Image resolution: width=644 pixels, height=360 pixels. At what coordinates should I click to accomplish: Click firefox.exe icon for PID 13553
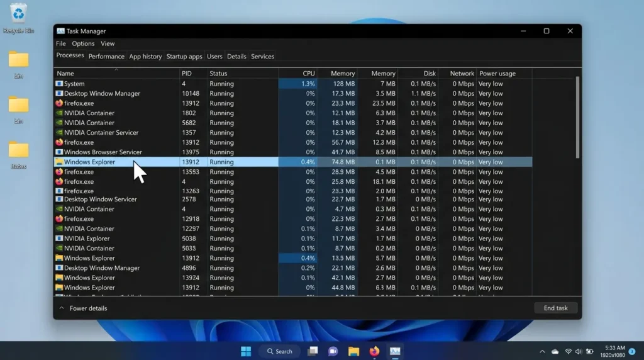tap(59, 172)
